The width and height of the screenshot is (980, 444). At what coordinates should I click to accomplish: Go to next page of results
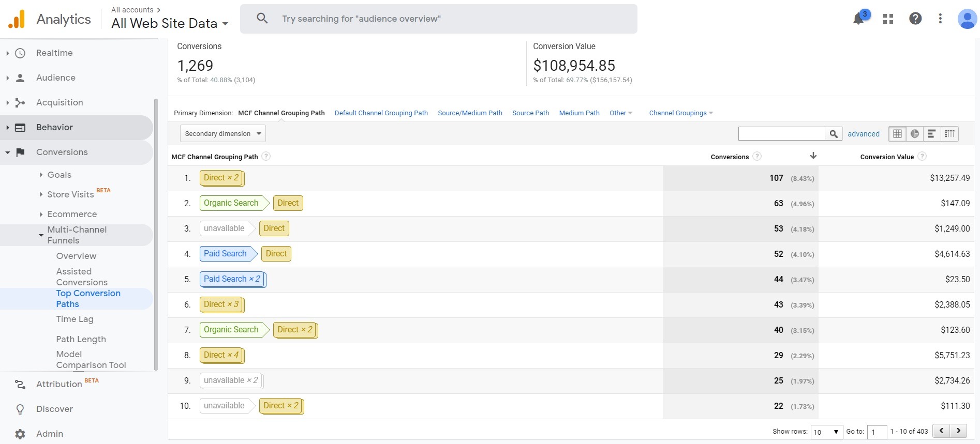pyautogui.click(x=958, y=431)
